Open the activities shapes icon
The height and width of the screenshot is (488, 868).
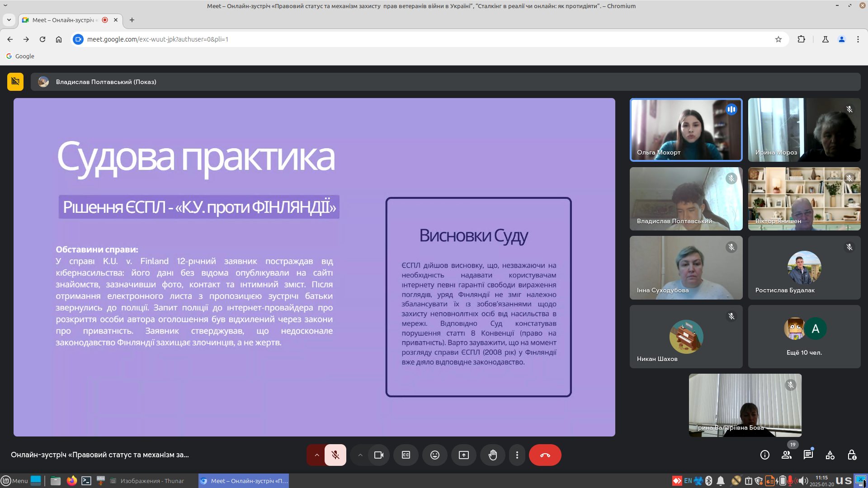tap(830, 455)
